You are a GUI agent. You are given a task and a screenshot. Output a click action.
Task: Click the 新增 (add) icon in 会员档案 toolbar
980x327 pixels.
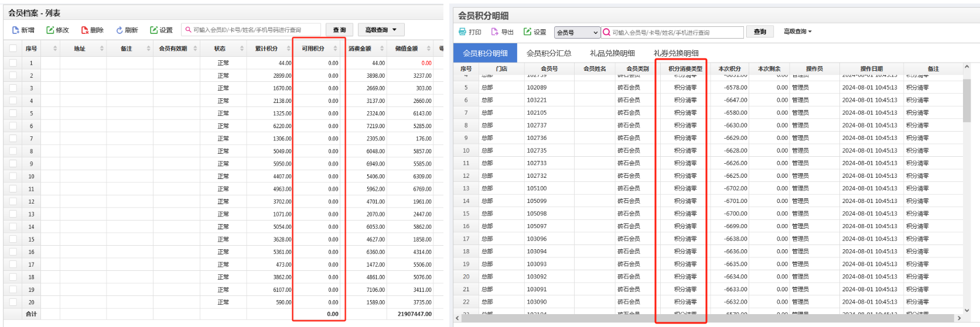click(x=16, y=30)
